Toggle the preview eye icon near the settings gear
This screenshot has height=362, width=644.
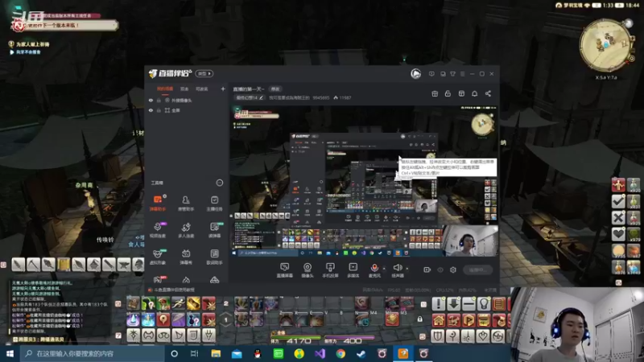(x=440, y=269)
